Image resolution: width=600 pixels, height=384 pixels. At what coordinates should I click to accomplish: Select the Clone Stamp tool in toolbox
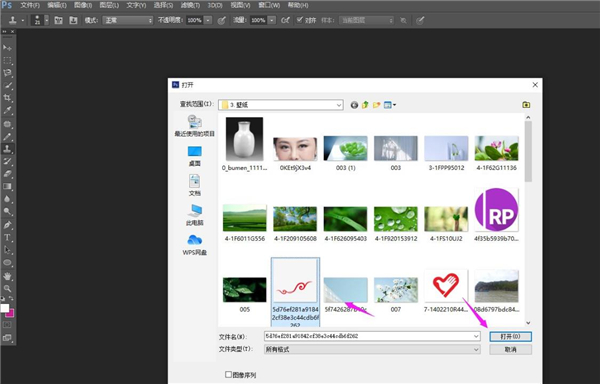(x=7, y=149)
